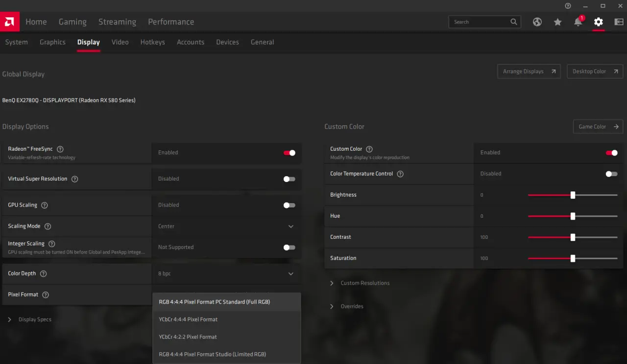This screenshot has width=627, height=364.
Task: Show Integer Scaling help icon
Action: coord(51,244)
